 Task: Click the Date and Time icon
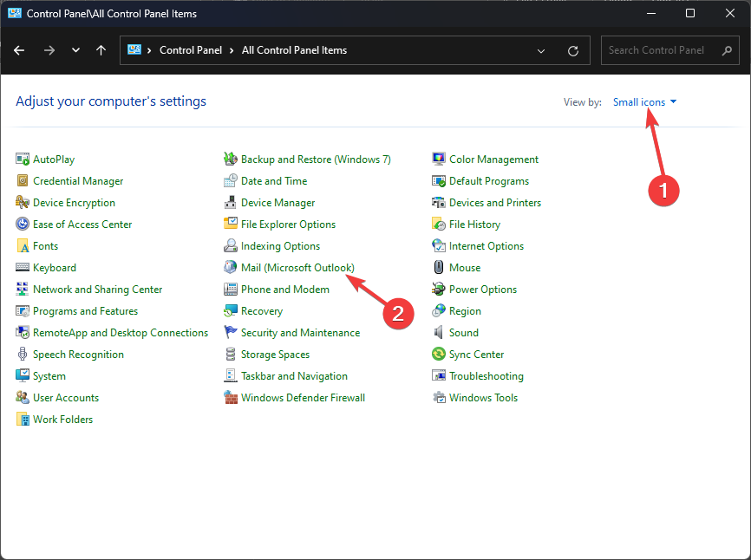(231, 180)
